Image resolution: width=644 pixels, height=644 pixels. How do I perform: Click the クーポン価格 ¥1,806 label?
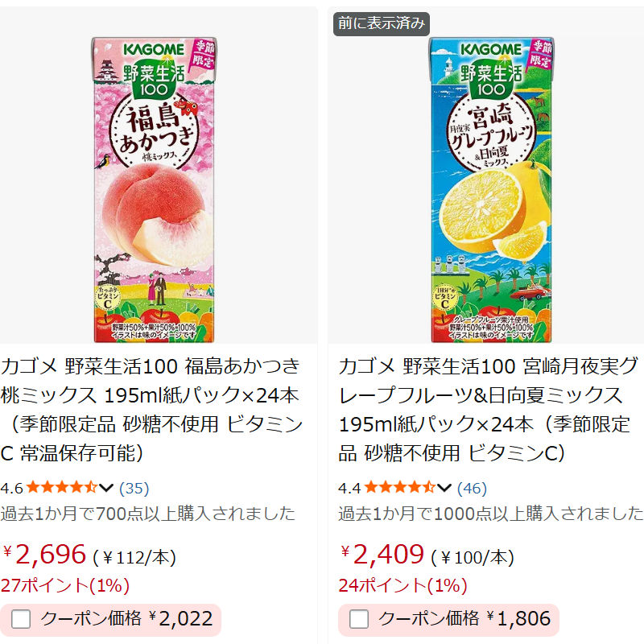pyautogui.click(x=464, y=618)
